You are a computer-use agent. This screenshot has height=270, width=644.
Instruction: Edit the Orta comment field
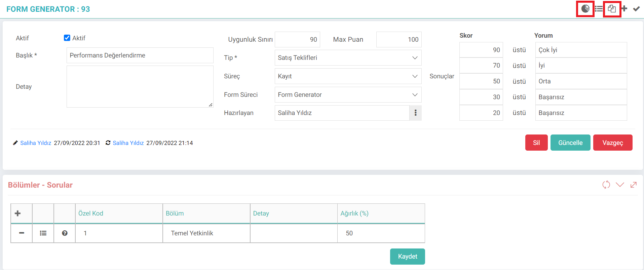tap(581, 81)
